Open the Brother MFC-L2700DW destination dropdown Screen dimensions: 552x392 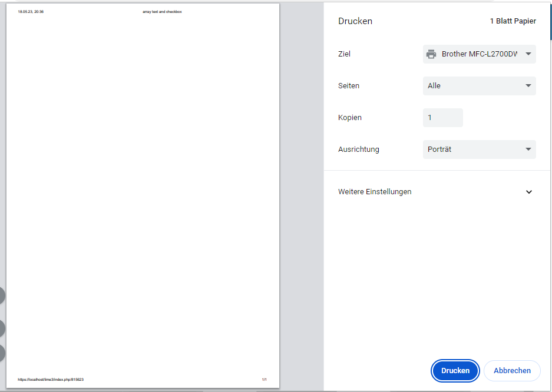coord(480,54)
